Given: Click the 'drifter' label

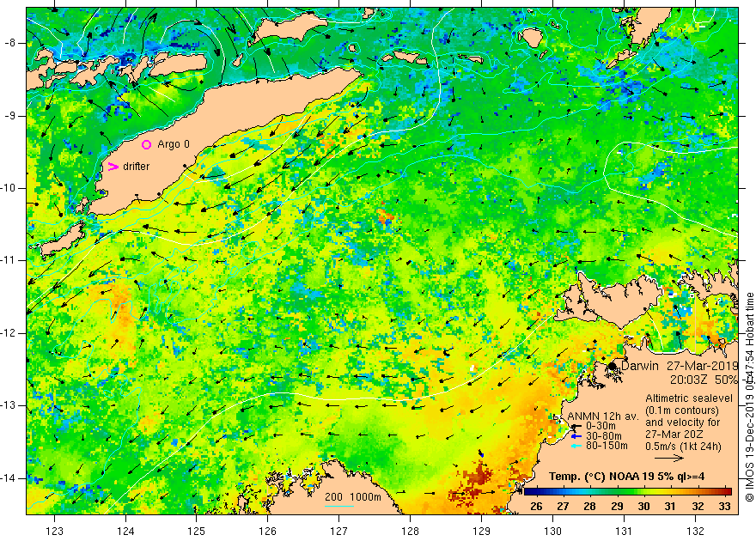Looking at the screenshot, I should coord(136,167).
